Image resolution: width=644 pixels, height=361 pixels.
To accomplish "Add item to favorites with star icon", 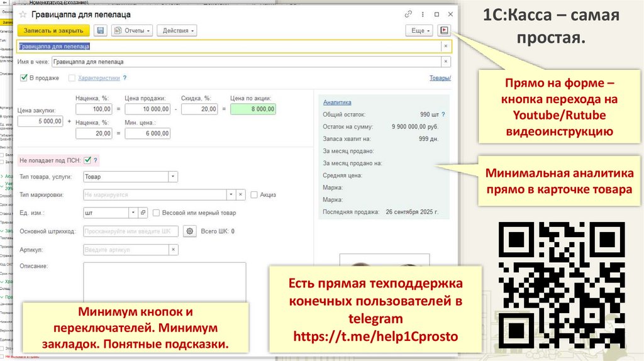I will (x=23, y=14).
